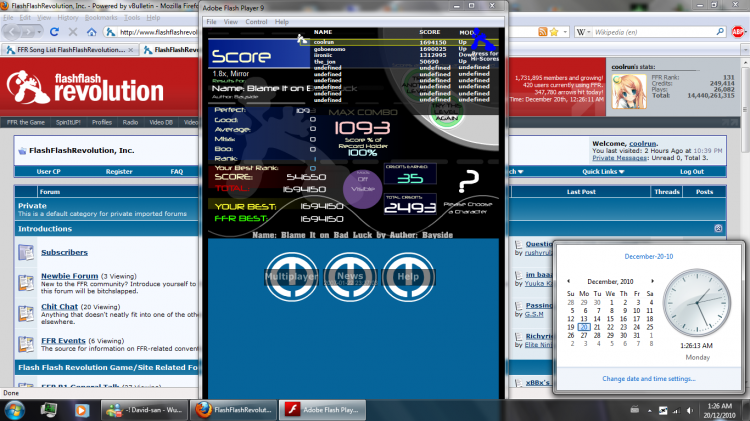Click the Firefox back navigation arrow
750x421 pixels.
click(x=12, y=32)
